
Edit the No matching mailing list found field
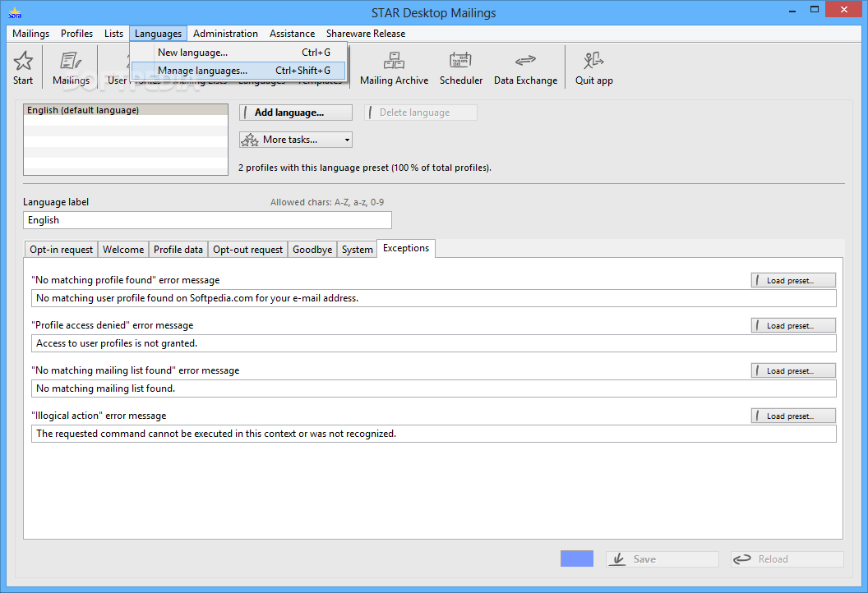(433, 388)
